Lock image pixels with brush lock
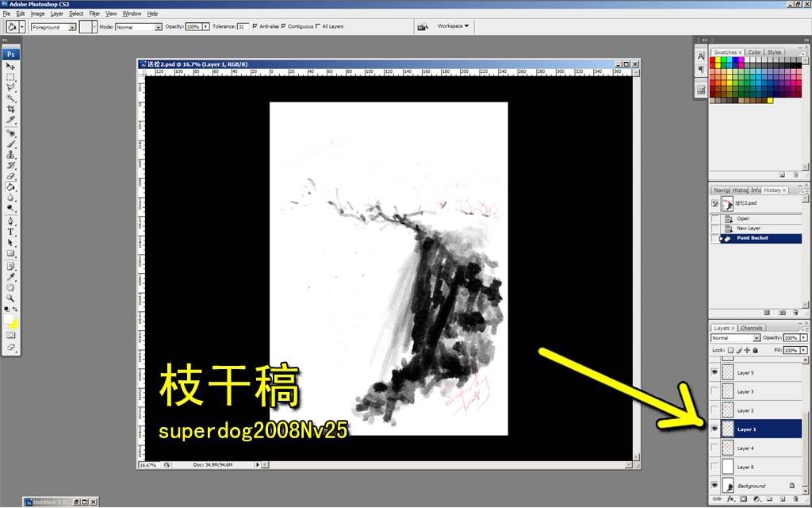The width and height of the screenshot is (812, 508). [x=739, y=350]
